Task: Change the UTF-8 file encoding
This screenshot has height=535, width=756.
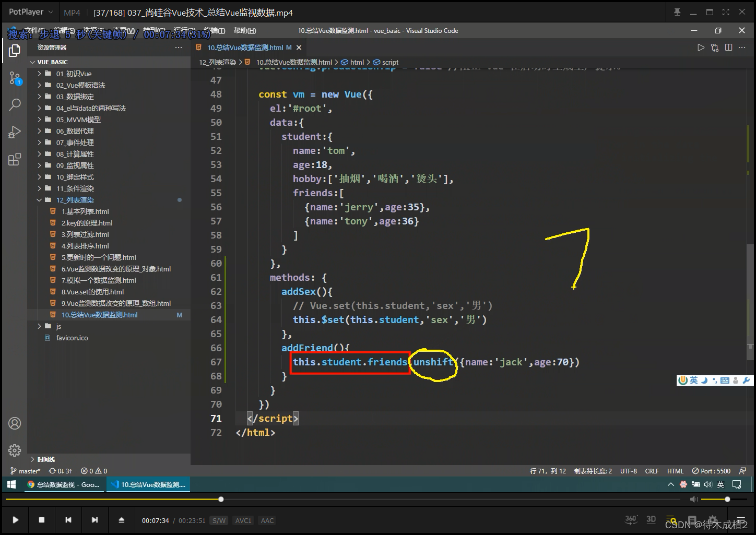Action: (628, 471)
